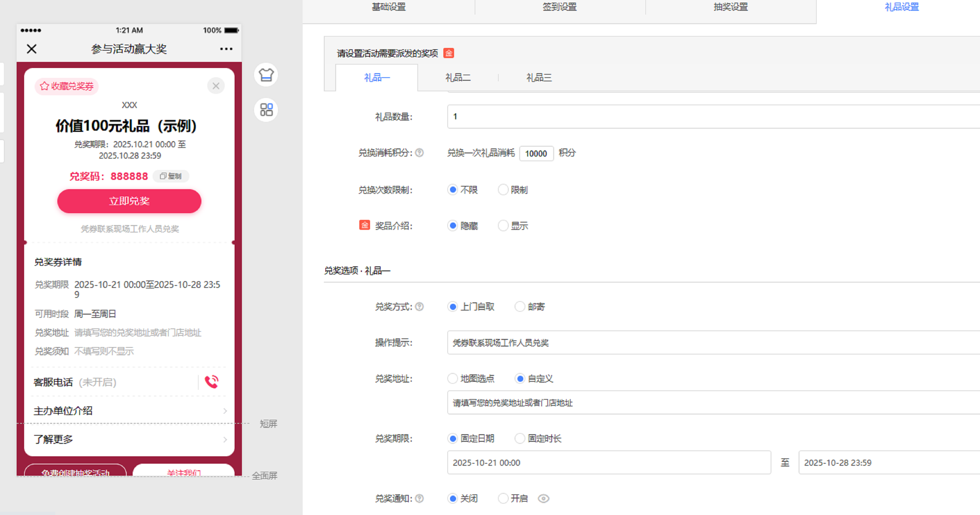The width and height of the screenshot is (980, 515).
Task: Click the grid modules icon beside preview
Action: (x=266, y=110)
